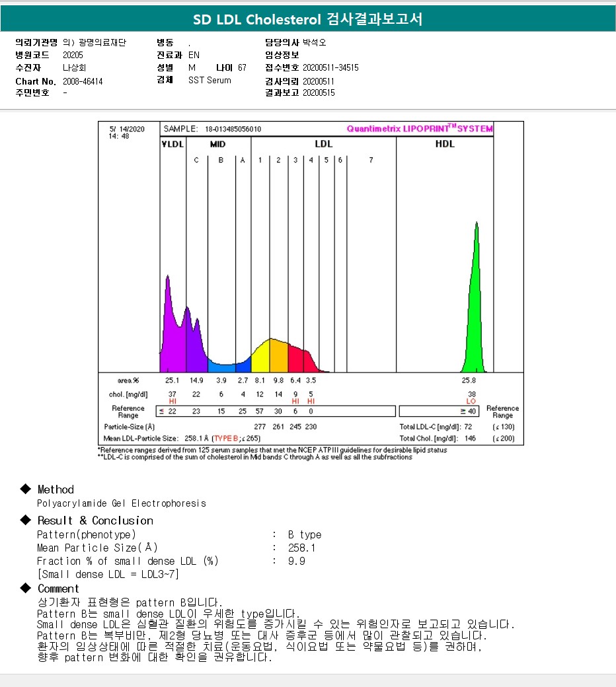This screenshot has width=616, height=687.
Task: Select the sample ID "18-013485056010"
Action: tap(233, 129)
